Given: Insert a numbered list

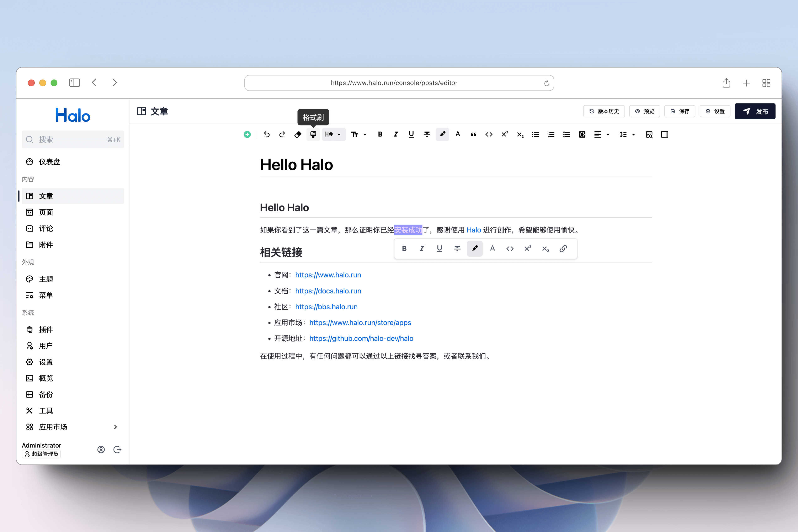Looking at the screenshot, I should pos(551,134).
